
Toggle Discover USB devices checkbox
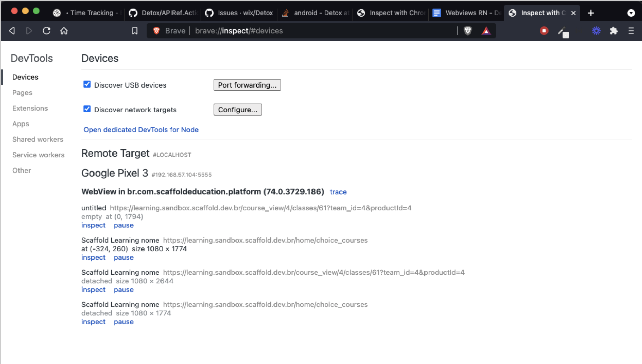(87, 84)
